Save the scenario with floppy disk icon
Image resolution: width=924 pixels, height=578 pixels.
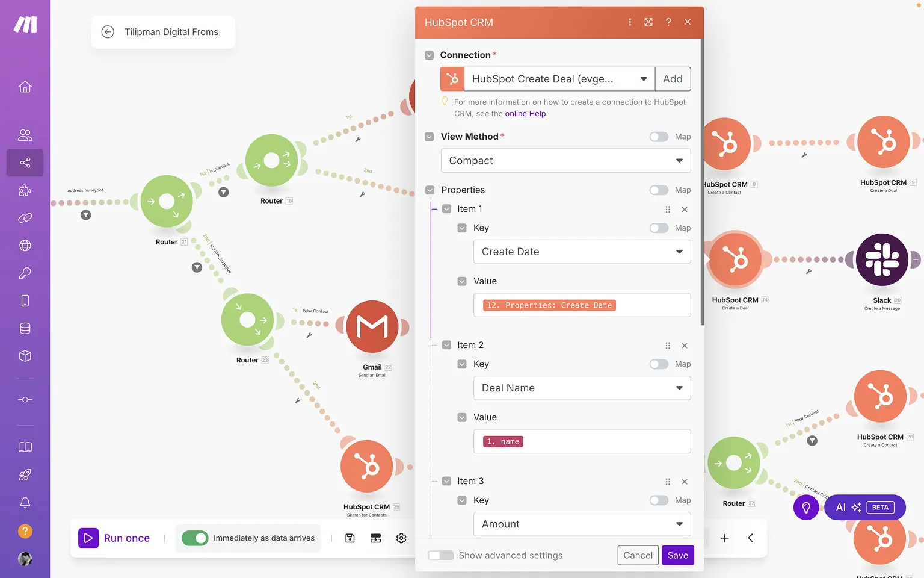click(350, 538)
